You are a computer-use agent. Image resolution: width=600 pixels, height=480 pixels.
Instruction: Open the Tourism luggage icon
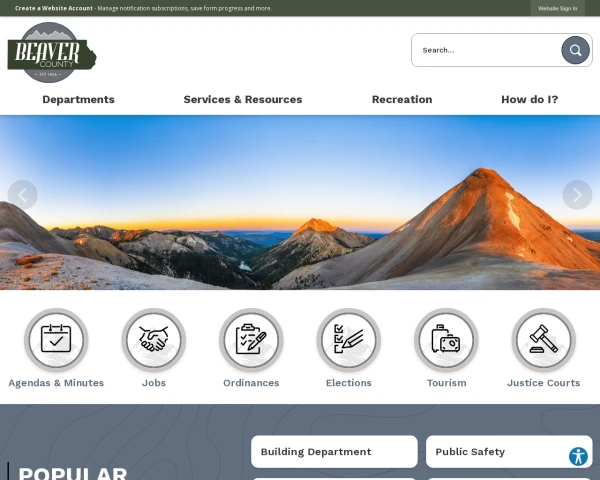point(446,340)
